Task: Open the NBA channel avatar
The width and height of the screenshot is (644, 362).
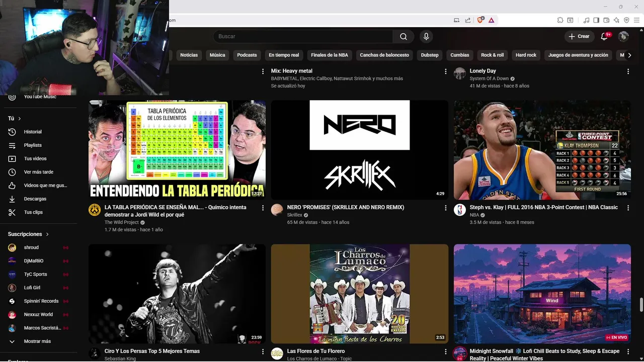Action: [460, 210]
